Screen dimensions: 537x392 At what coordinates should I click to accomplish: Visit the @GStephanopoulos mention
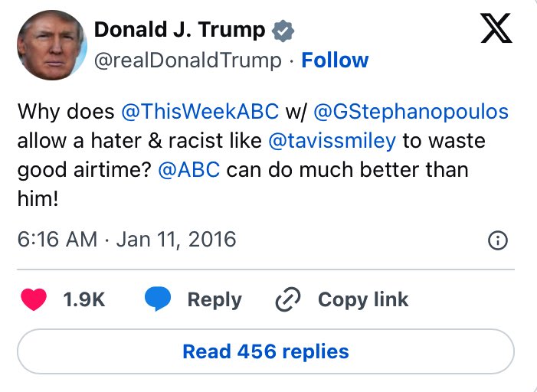tap(411, 111)
